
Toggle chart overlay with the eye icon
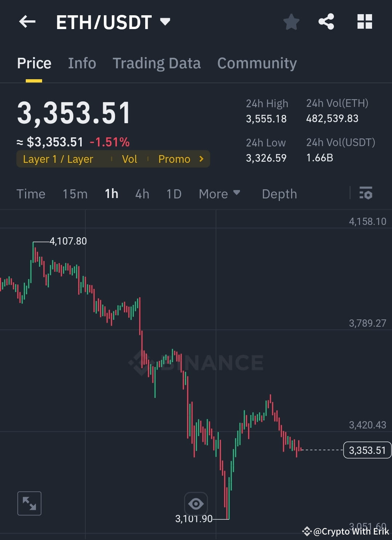click(196, 503)
